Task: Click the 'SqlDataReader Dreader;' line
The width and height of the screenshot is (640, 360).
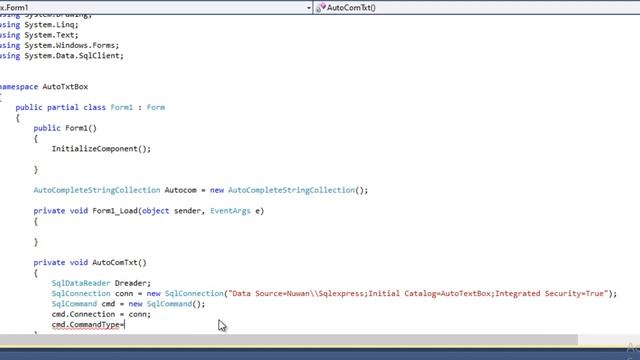Action: pos(101,283)
